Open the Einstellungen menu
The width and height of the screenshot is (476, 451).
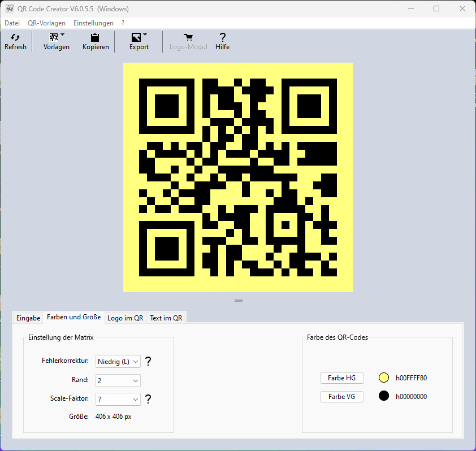click(x=93, y=23)
